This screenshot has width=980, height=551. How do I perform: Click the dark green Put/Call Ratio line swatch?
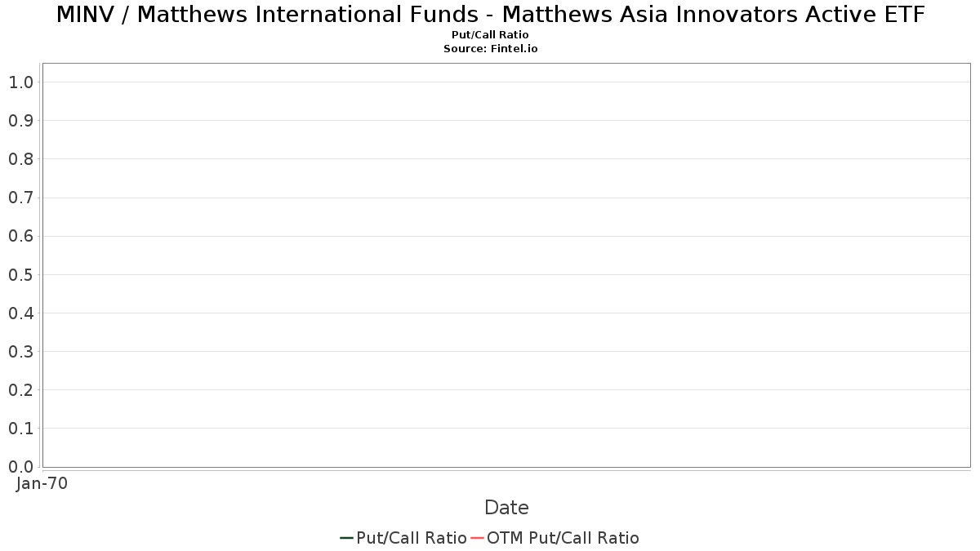click(346, 538)
